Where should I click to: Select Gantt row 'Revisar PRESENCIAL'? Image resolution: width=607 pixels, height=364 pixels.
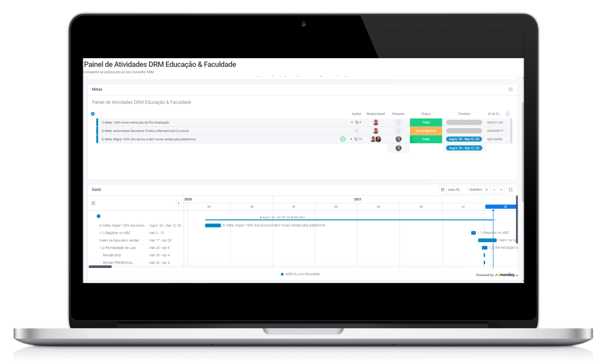tap(118, 263)
